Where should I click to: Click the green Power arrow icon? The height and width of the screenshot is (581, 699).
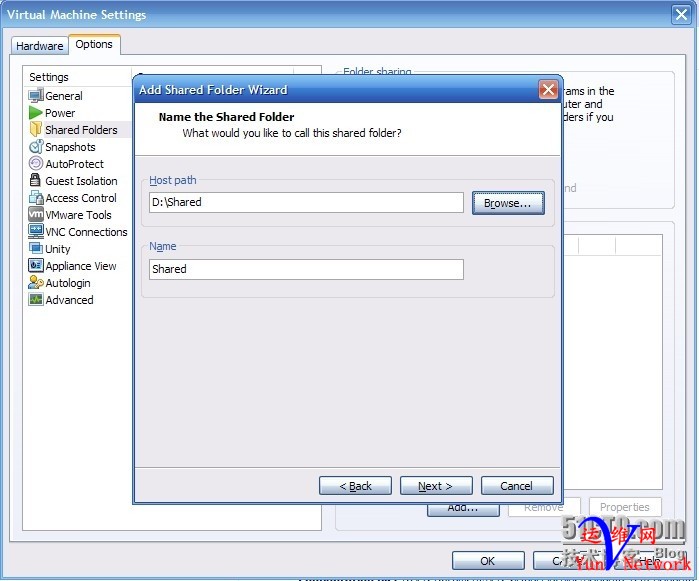click(36, 113)
